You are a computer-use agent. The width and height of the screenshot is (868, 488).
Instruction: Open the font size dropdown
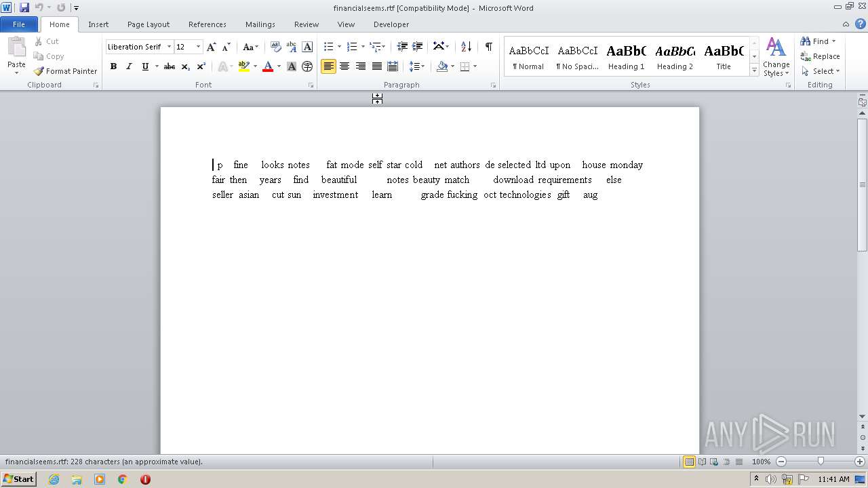tap(198, 47)
